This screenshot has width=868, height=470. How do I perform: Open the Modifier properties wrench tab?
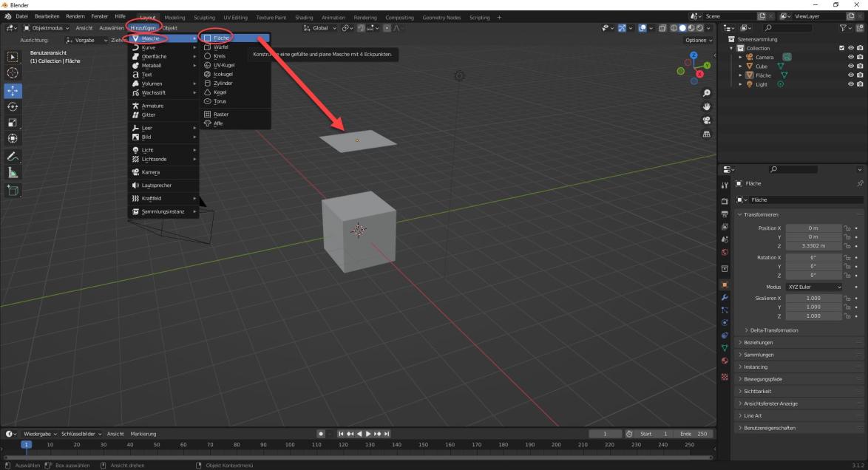click(x=725, y=297)
